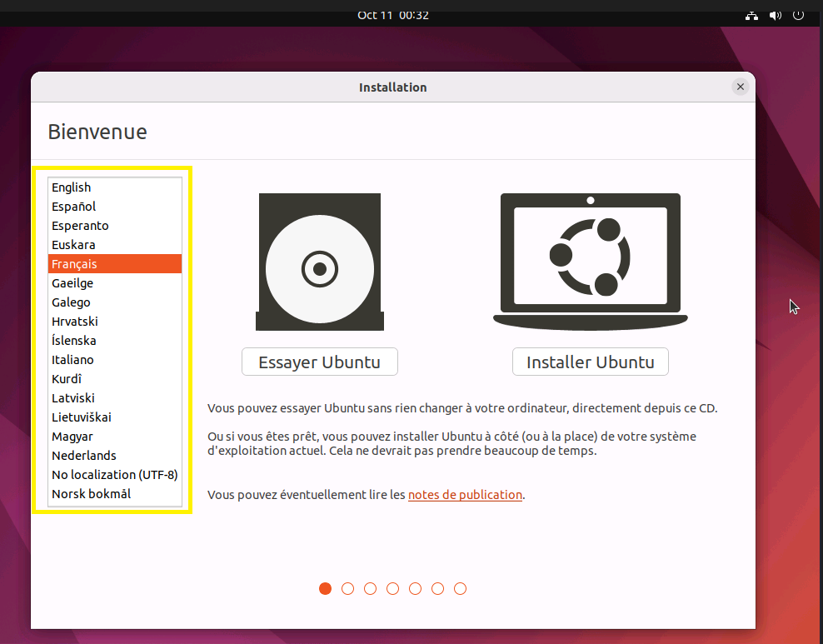823x644 pixels.
Task: Select Norsk bokmål in the list
Action: pyautogui.click(x=91, y=494)
